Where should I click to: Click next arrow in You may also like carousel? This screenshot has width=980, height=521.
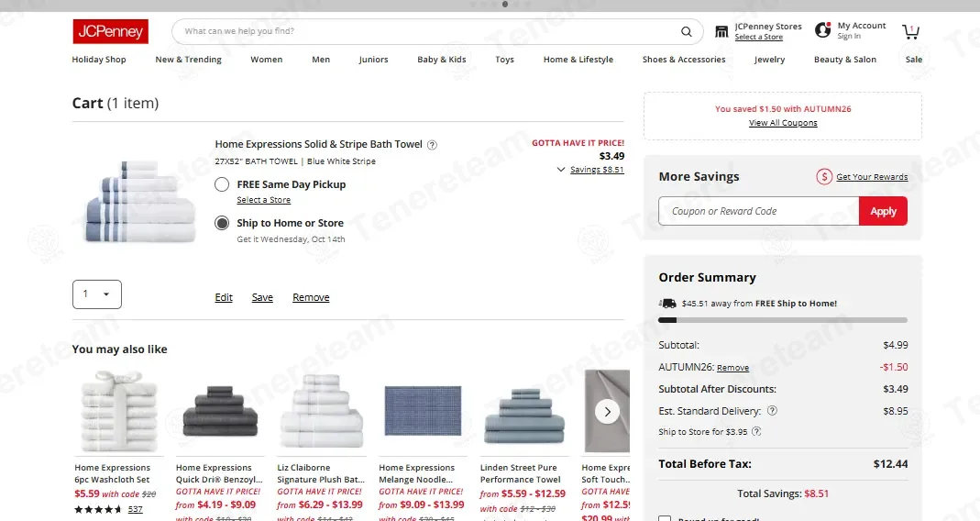[x=607, y=412]
